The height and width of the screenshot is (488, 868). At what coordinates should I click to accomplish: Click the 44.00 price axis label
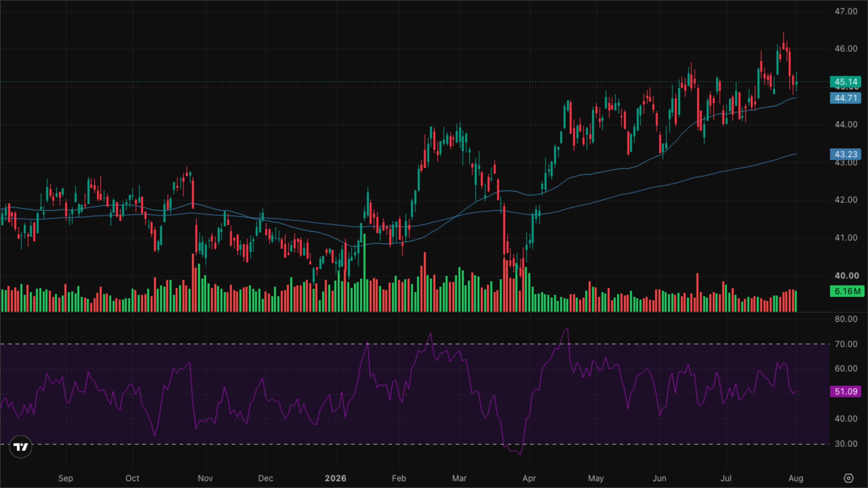coord(846,124)
